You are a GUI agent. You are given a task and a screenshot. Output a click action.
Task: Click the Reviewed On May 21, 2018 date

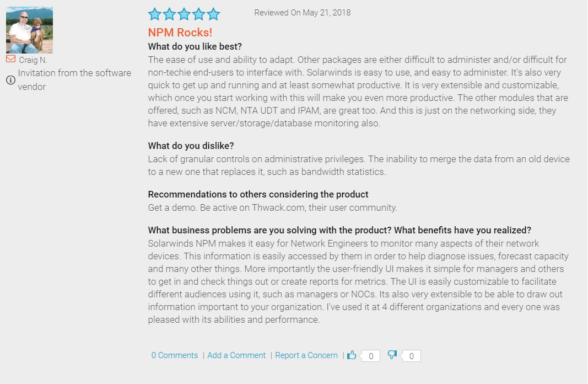click(302, 13)
